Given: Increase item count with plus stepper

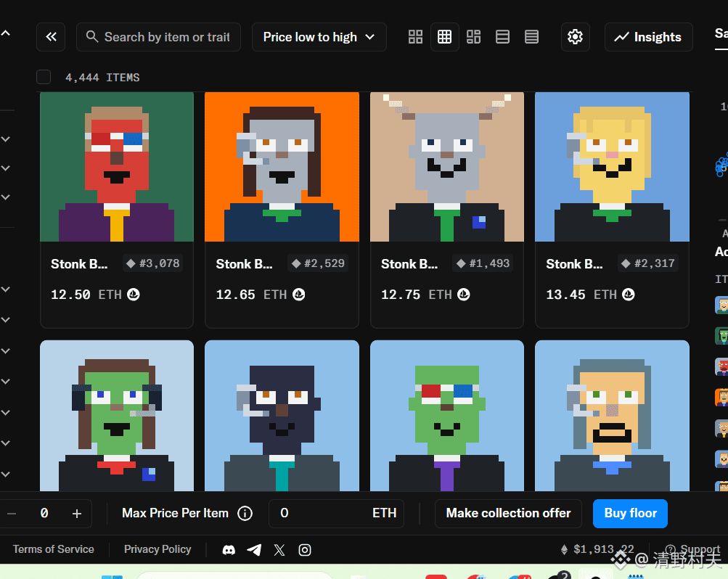Looking at the screenshot, I should 77,513.
